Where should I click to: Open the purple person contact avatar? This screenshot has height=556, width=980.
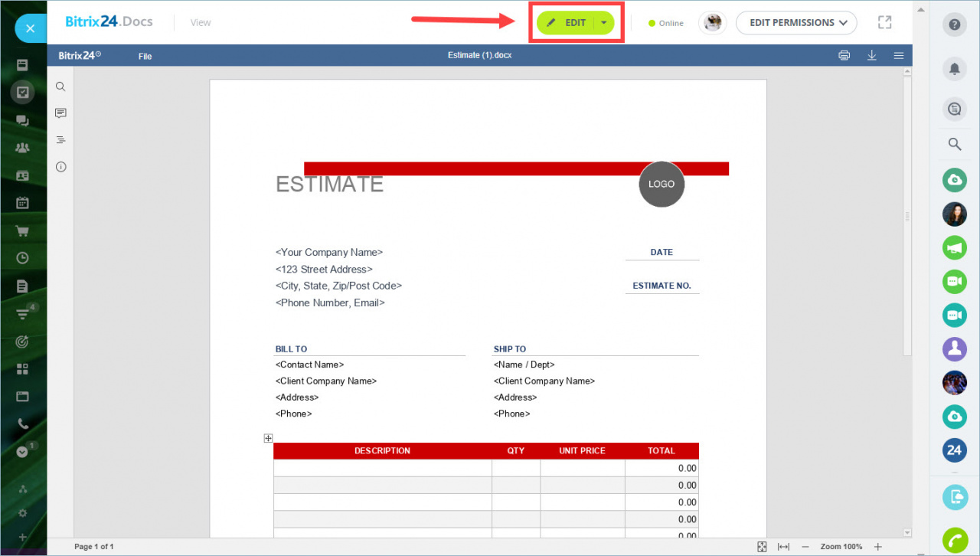tap(955, 349)
